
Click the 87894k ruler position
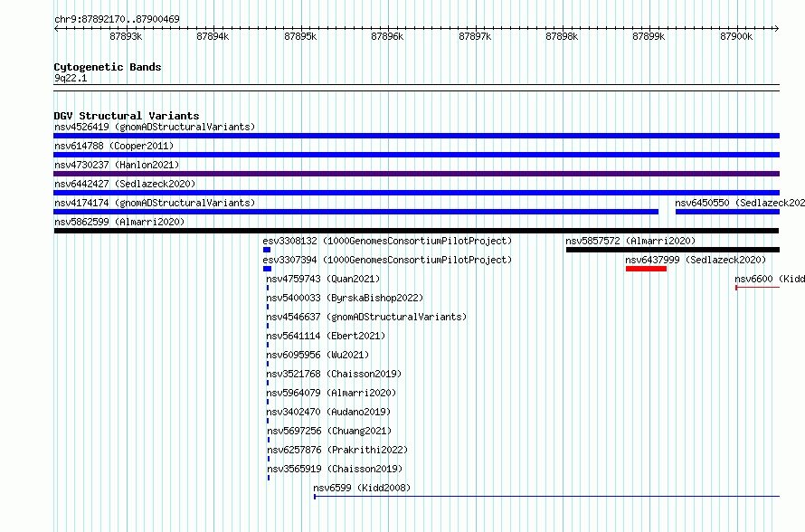pos(213,36)
